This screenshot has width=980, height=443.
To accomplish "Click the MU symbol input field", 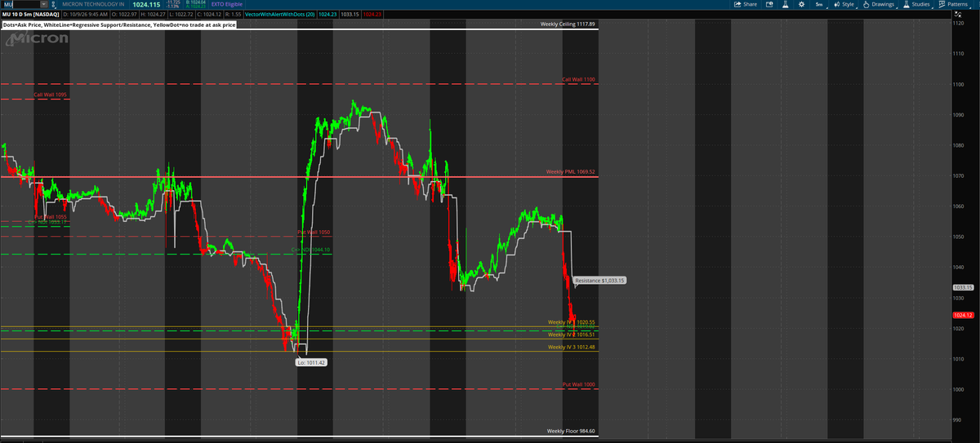I will point(21,4).
